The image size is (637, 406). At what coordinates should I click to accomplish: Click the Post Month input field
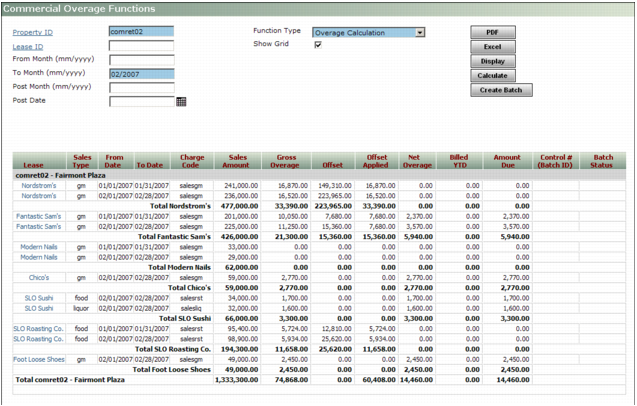[141, 87]
